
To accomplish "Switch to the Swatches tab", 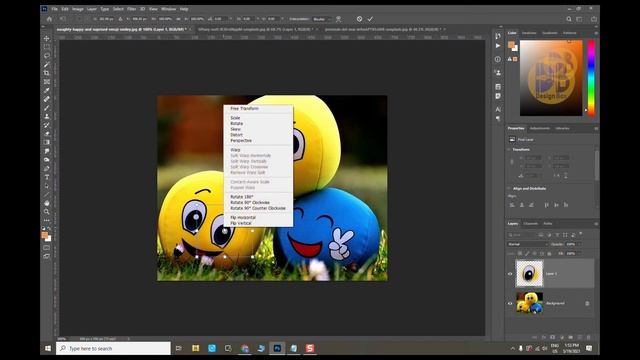I will [529, 33].
